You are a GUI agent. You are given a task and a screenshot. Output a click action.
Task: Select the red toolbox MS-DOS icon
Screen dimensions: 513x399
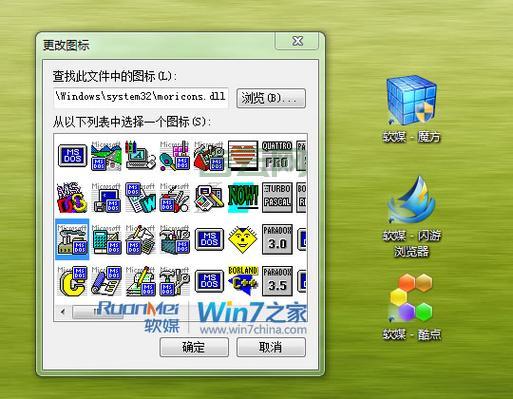[x=209, y=156]
